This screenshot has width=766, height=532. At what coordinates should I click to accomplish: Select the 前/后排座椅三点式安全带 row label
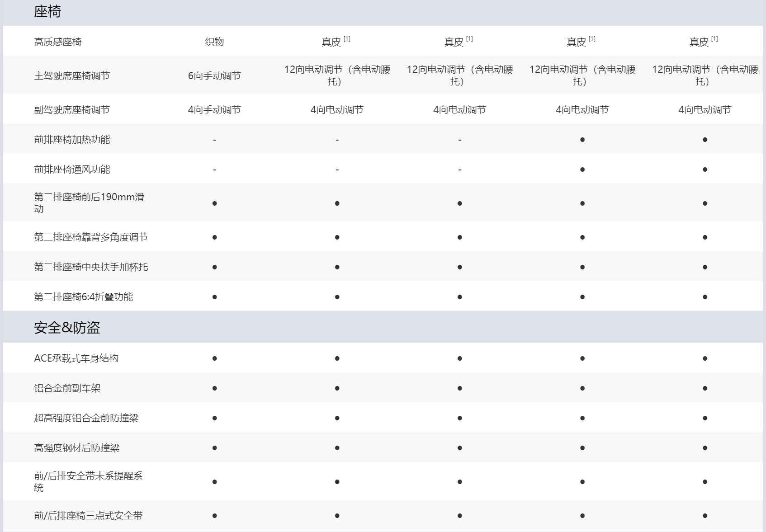(88, 515)
